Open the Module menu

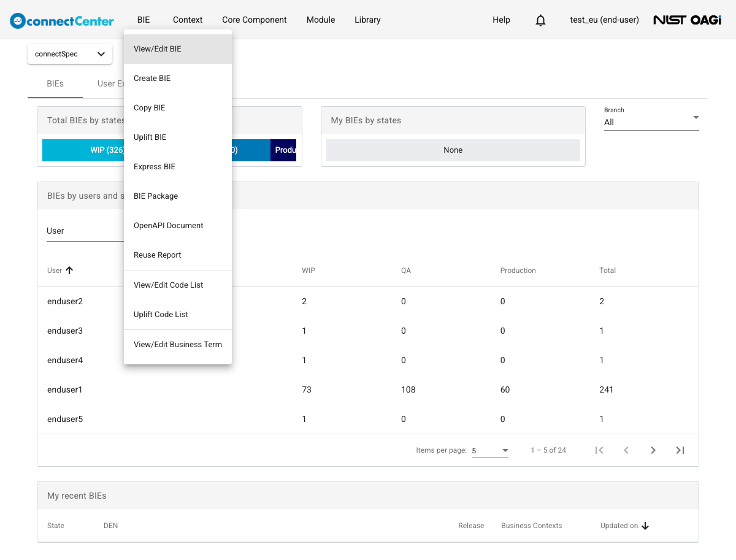(x=321, y=20)
